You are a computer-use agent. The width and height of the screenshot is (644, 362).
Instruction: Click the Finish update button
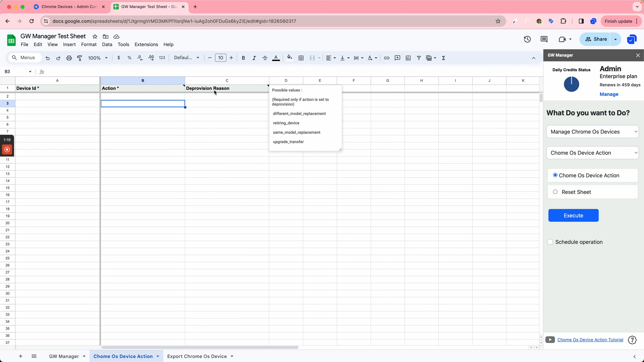618,21
